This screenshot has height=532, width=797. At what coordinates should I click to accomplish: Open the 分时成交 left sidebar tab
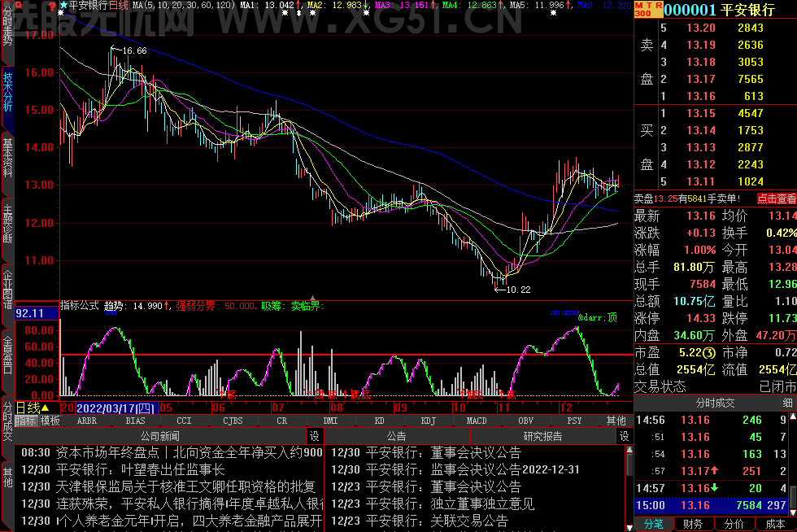(x=7, y=421)
